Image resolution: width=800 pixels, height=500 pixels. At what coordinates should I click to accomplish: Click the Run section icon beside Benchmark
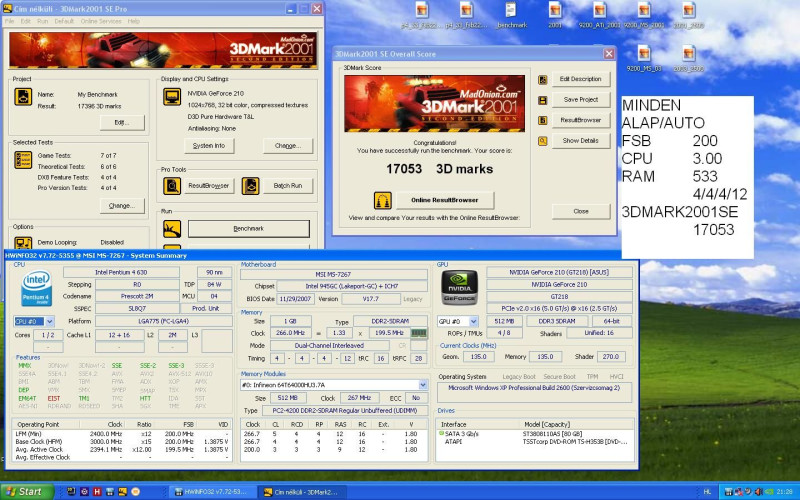click(172, 229)
